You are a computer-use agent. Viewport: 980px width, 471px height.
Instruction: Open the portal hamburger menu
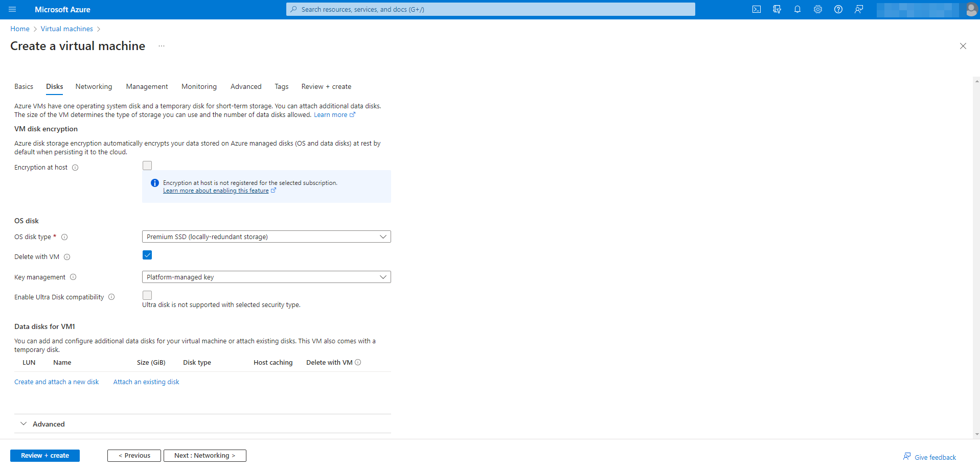pyautogui.click(x=12, y=9)
